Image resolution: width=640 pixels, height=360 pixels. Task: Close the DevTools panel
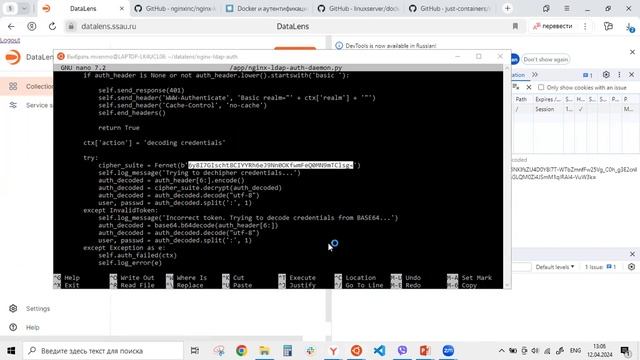point(631,75)
